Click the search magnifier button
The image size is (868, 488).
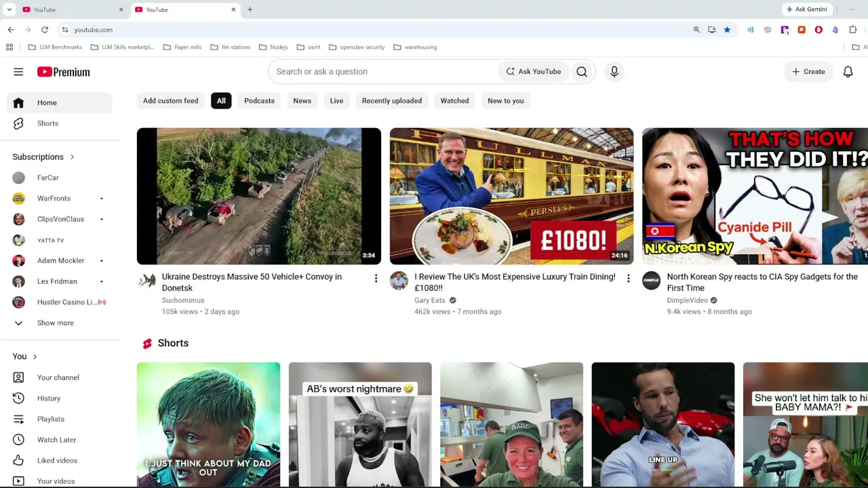pyautogui.click(x=582, y=71)
